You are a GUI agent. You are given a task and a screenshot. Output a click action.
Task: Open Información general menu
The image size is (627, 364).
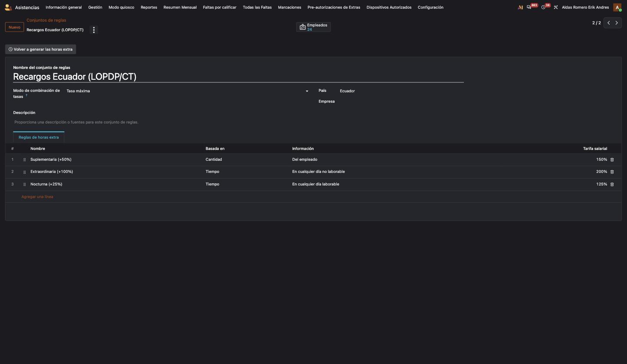(x=64, y=7)
